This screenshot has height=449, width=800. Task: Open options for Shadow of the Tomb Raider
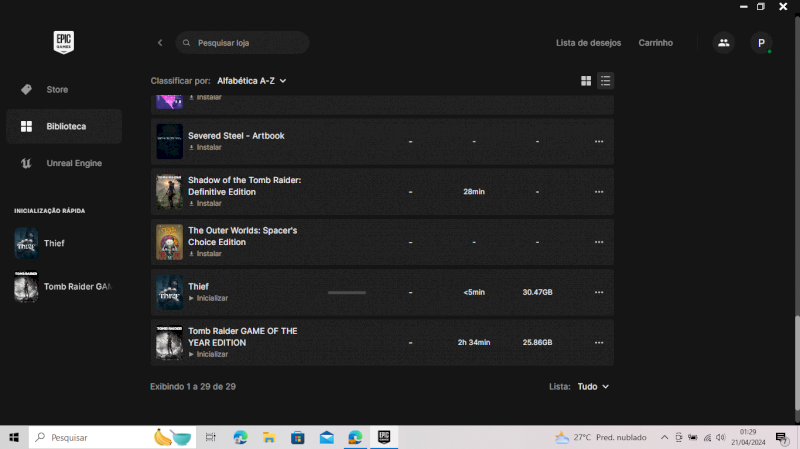coord(599,192)
